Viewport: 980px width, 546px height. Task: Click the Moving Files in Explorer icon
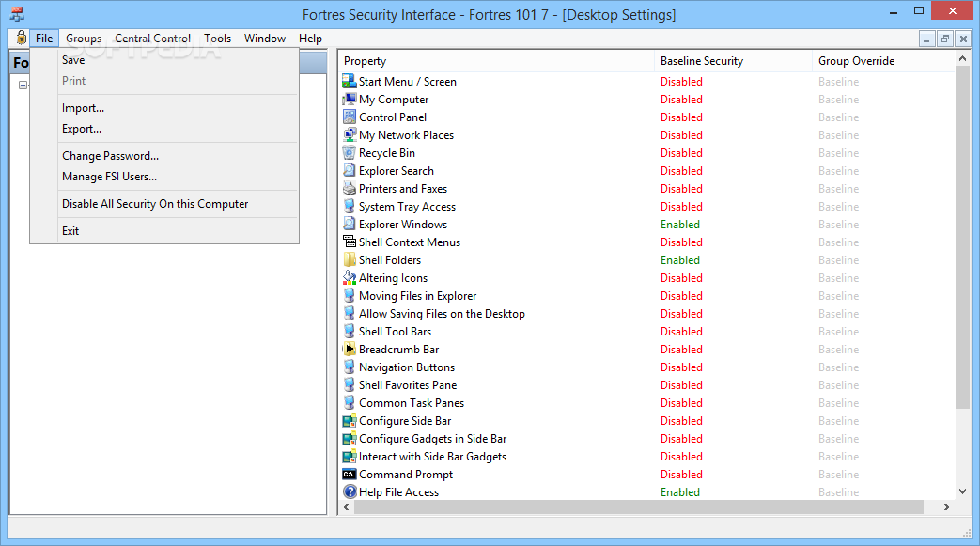(x=350, y=296)
